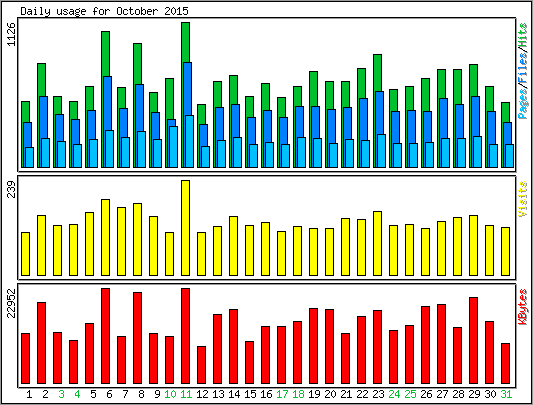This screenshot has width=533, height=405.
Task: Click the yellow Visits legend label
Action: pyautogui.click(x=523, y=199)
